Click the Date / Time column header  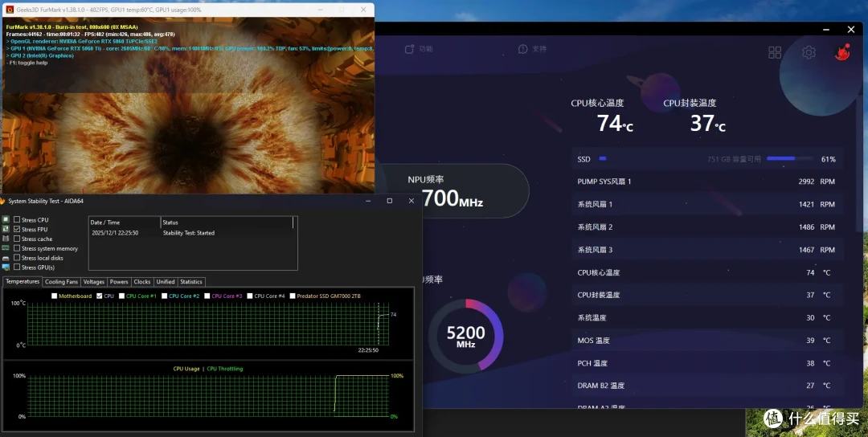coord(125,223)
